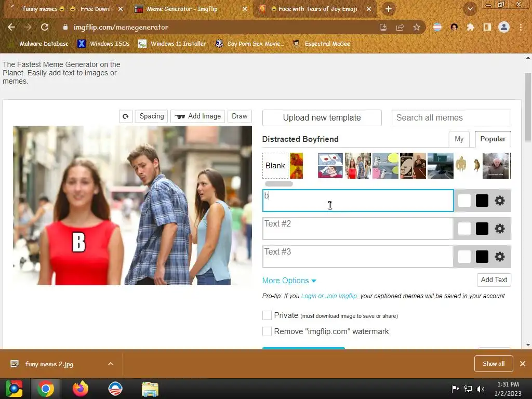Select the My templates tab
Screen dimensions: 532x399
click(x=459, y=139)
